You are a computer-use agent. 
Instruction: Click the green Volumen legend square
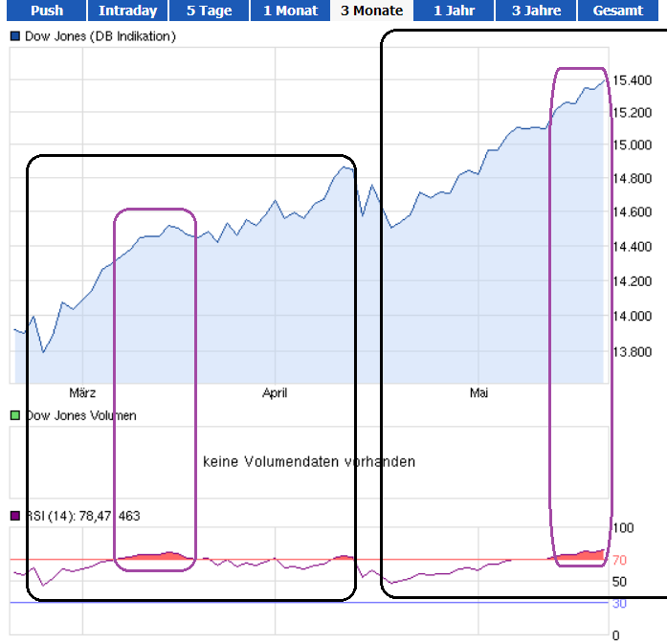14,415
